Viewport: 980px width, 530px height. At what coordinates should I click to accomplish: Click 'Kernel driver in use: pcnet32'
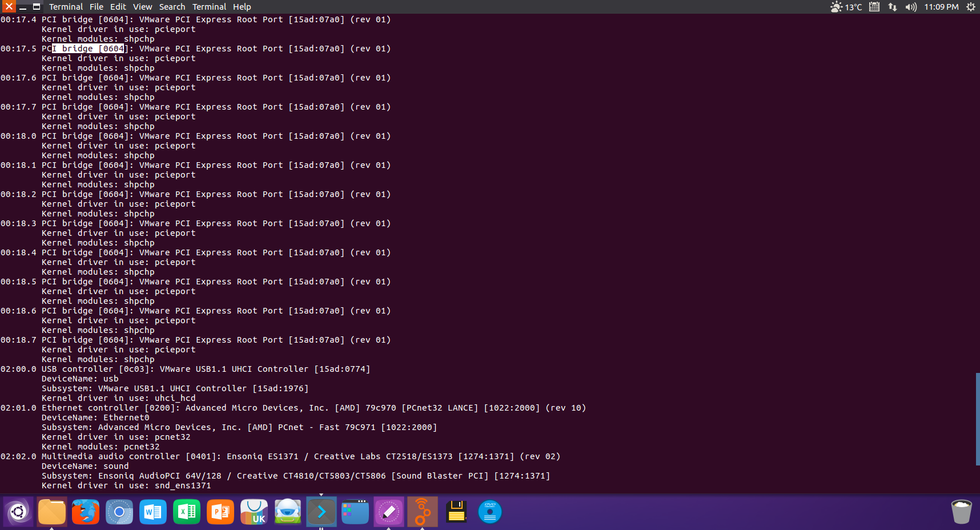[116, 437]
